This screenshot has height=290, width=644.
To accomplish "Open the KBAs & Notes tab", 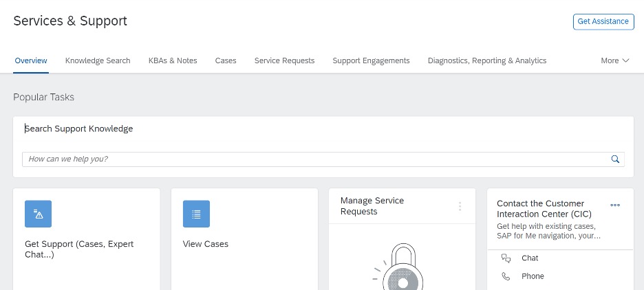I will 173,60.
